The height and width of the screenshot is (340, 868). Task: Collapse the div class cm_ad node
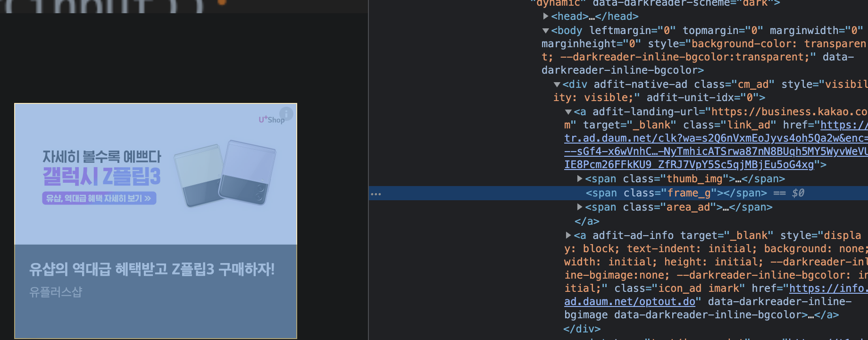coord(557,85)
